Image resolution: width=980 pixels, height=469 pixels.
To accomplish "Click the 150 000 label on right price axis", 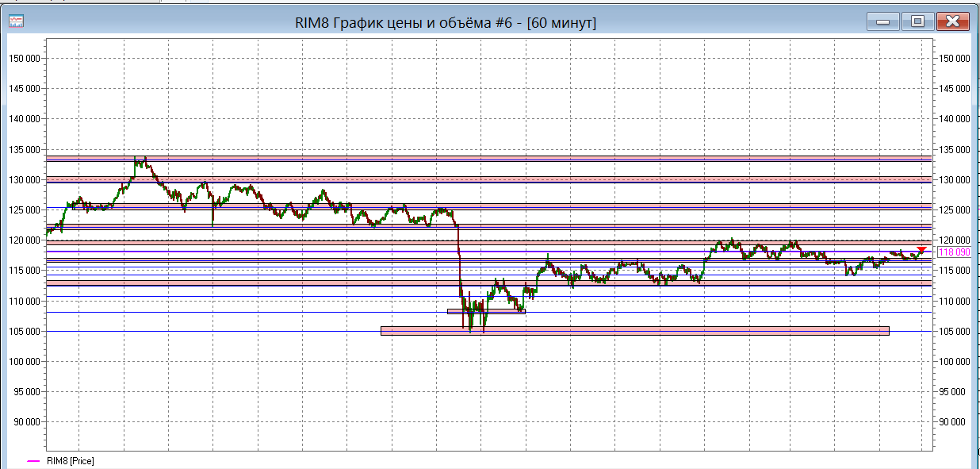I will click(953, 58).
